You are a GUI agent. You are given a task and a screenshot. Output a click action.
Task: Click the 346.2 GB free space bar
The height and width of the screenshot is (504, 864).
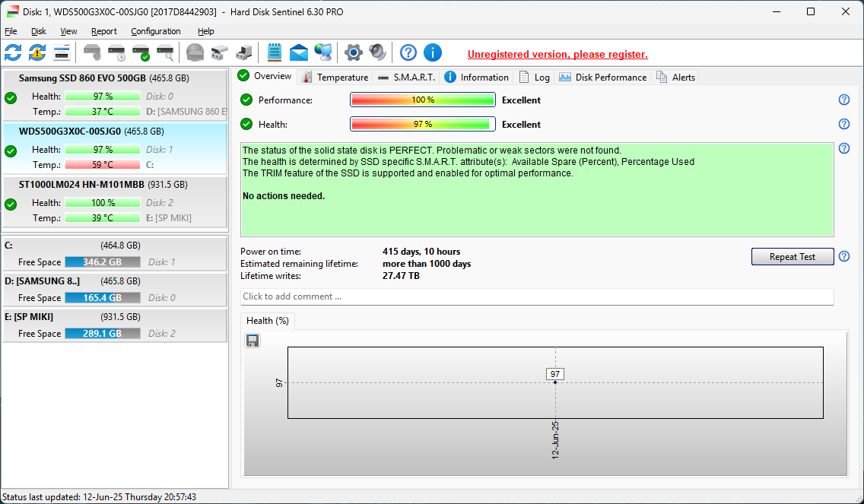[103, 262]
